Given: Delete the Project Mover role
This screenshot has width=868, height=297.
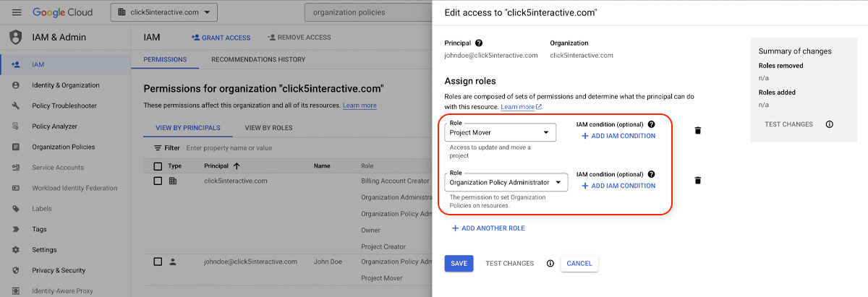Looking at the screenshot, I should point(698,130).
